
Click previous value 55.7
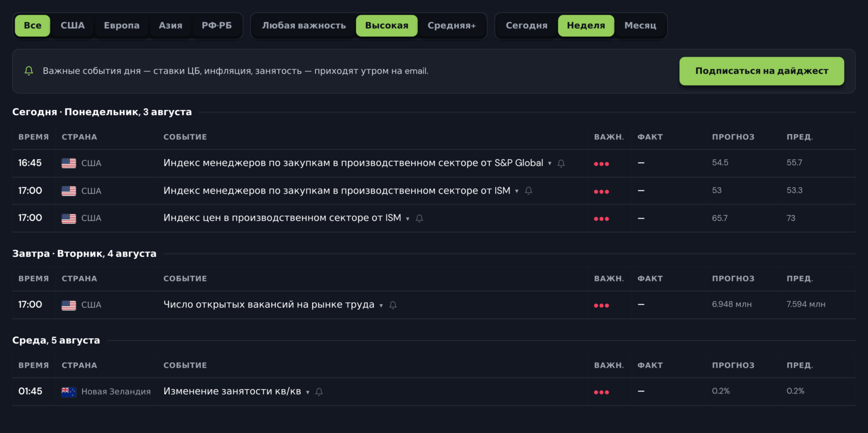(x=794, y=163)
